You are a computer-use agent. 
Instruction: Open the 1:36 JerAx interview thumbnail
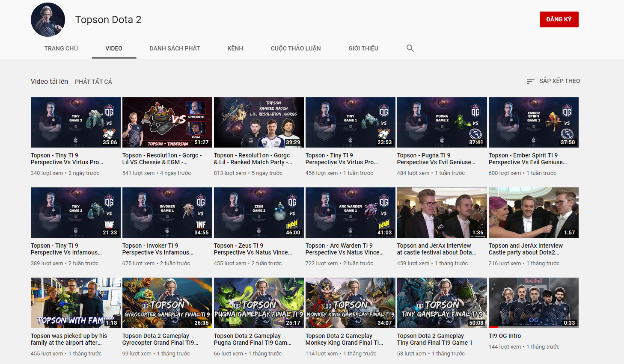click(x=442, y=213)
